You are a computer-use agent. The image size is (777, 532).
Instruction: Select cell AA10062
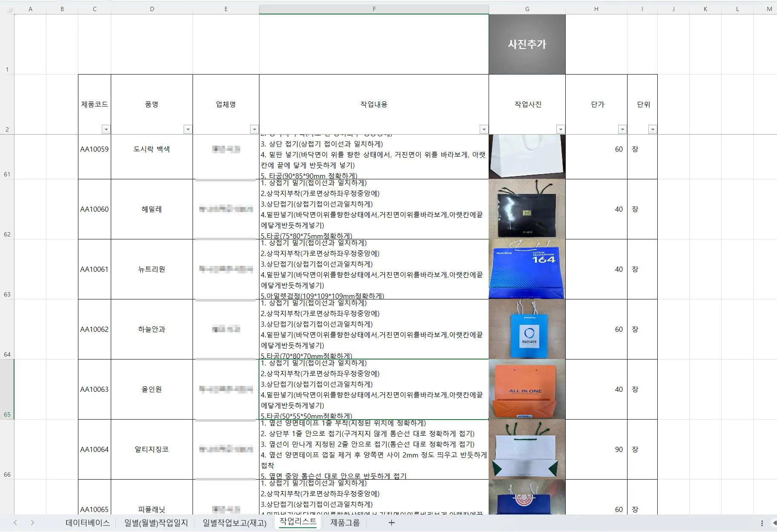[x=95, y=329]
